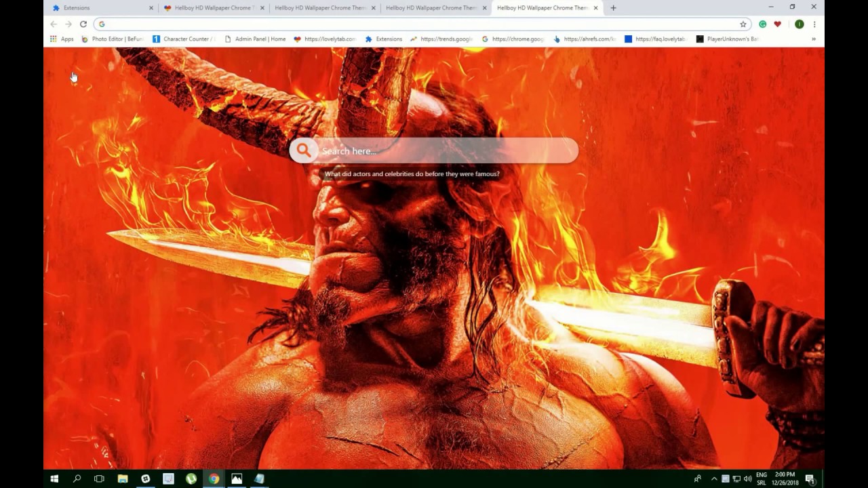Show hidden system tray icons
The width and height of the screenshot is (868, 488).
pos(714,479)
